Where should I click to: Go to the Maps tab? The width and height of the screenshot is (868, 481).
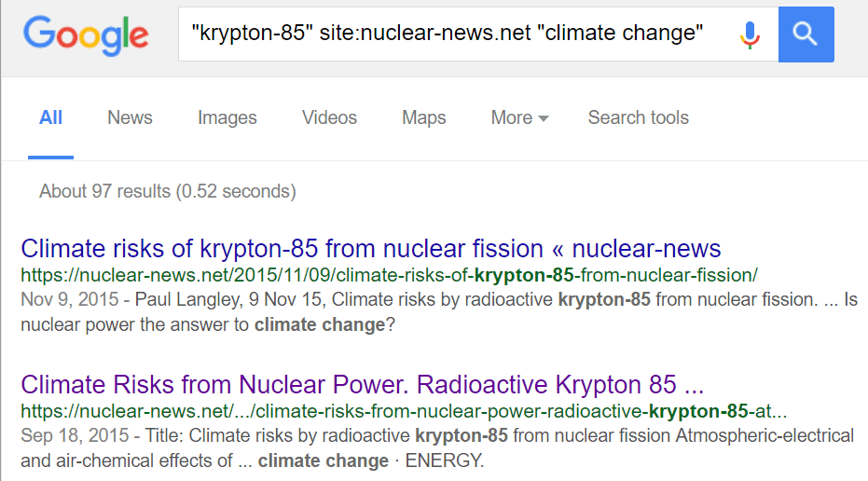424,117
